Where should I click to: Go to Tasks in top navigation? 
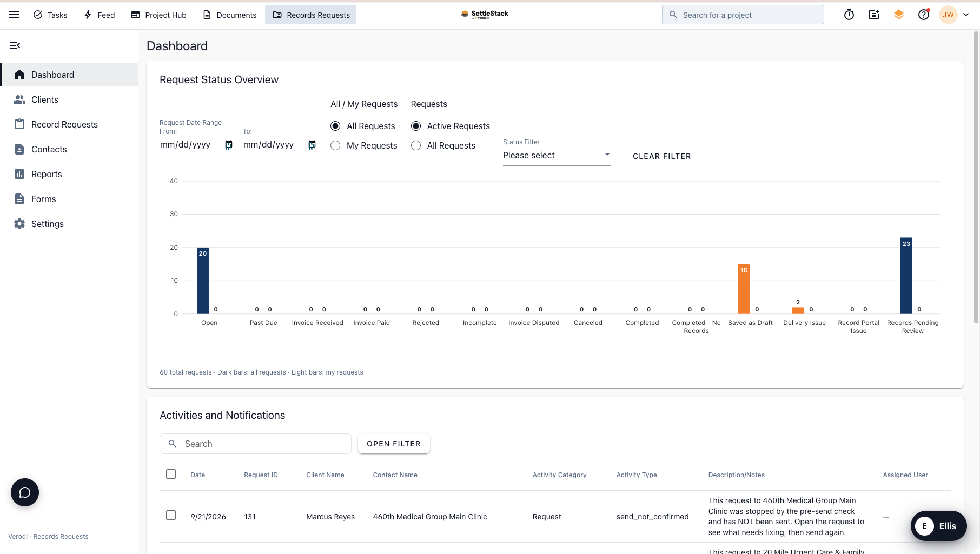pos(50,15)
